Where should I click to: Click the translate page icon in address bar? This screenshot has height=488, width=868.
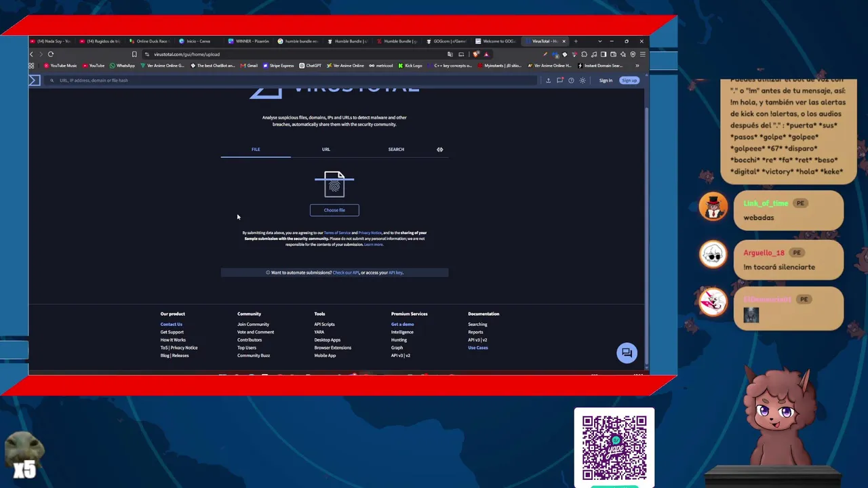450,54
